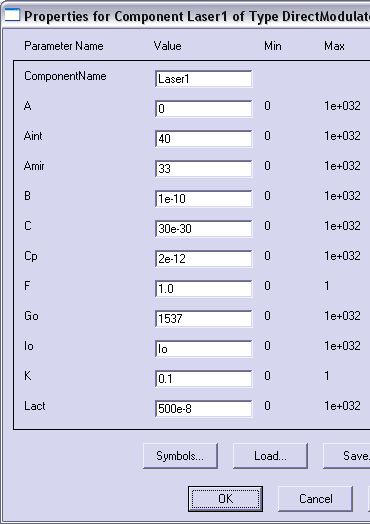
Task: Edit the Aint value field showing 40
Action: [x=204, y=139]
